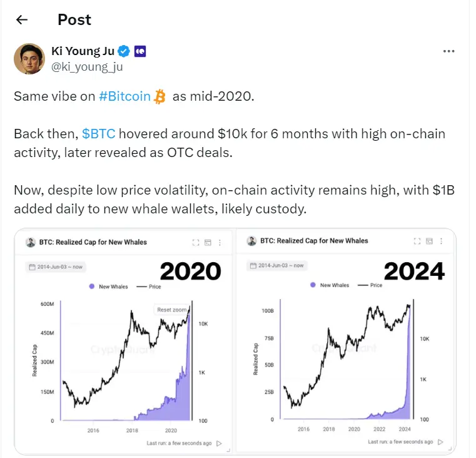Image resolution: width=476 pixels, height=458 pixels.
Task: Expand the 2020 chart to fullscreen
Action: point(195,242)
